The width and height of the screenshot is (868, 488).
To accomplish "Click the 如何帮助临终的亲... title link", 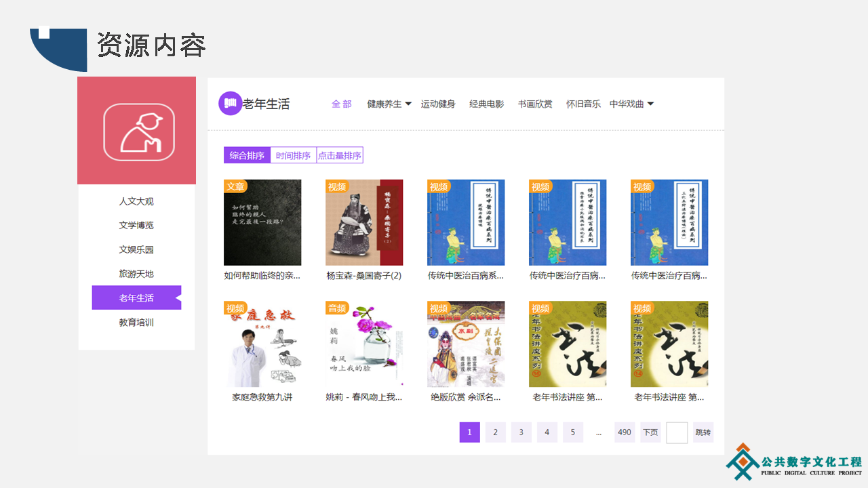I will pyautogui.click(x=262, y=276).
